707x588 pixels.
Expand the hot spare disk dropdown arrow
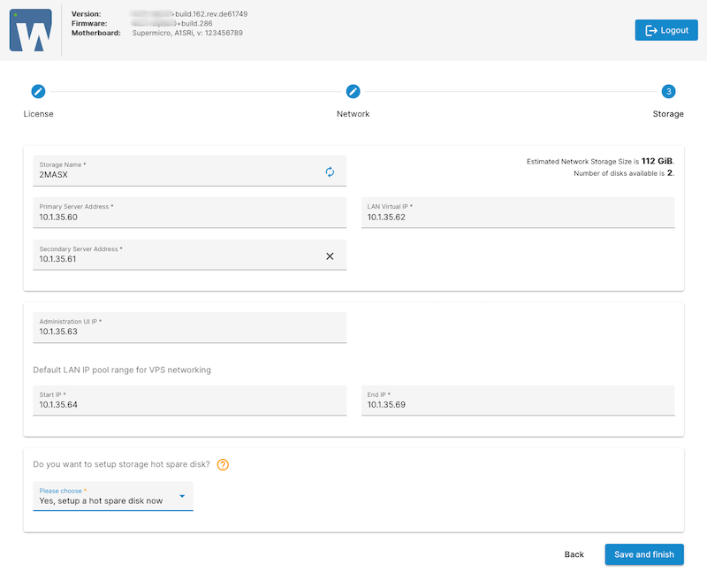click(182, 496)
